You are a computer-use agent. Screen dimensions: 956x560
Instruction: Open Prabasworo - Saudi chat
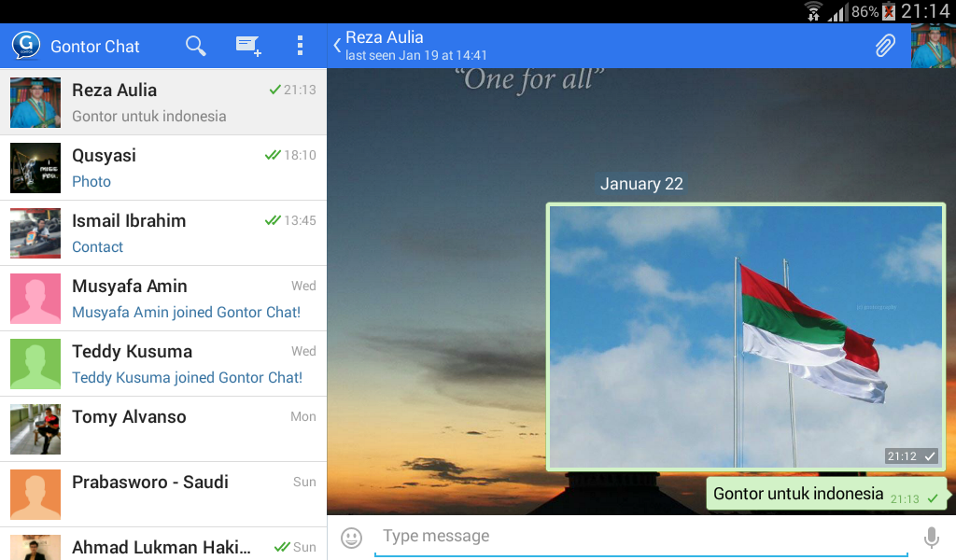pyautogui.click(x=163, y=494)
